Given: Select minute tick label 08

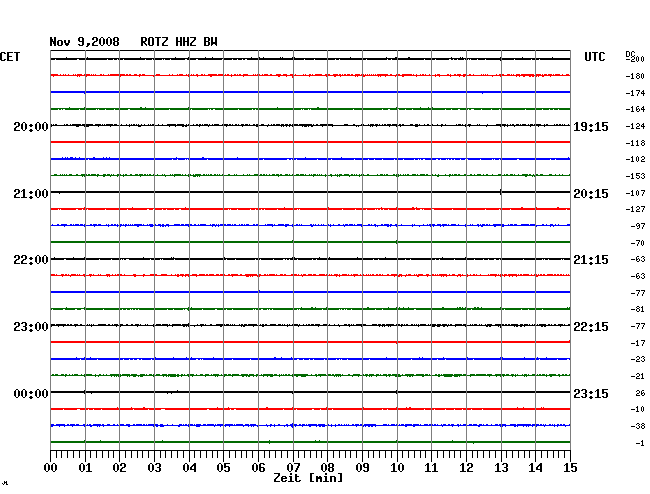Looking at the screenshot, I should coord(327,467).
